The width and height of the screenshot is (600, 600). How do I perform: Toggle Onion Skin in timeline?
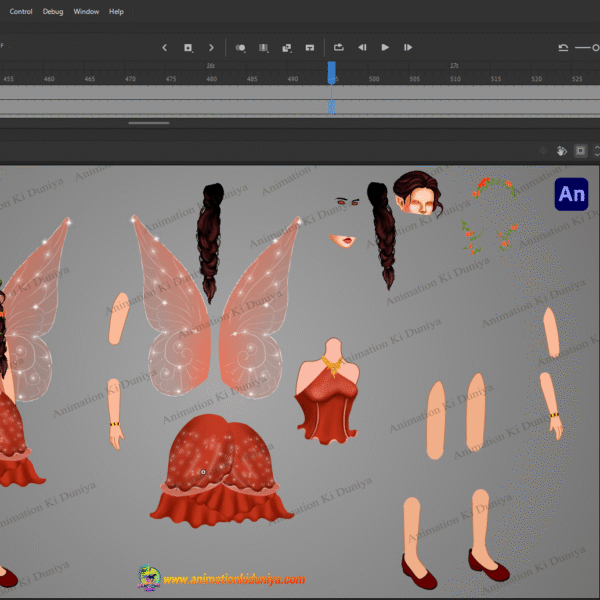[x=240, y=47]
